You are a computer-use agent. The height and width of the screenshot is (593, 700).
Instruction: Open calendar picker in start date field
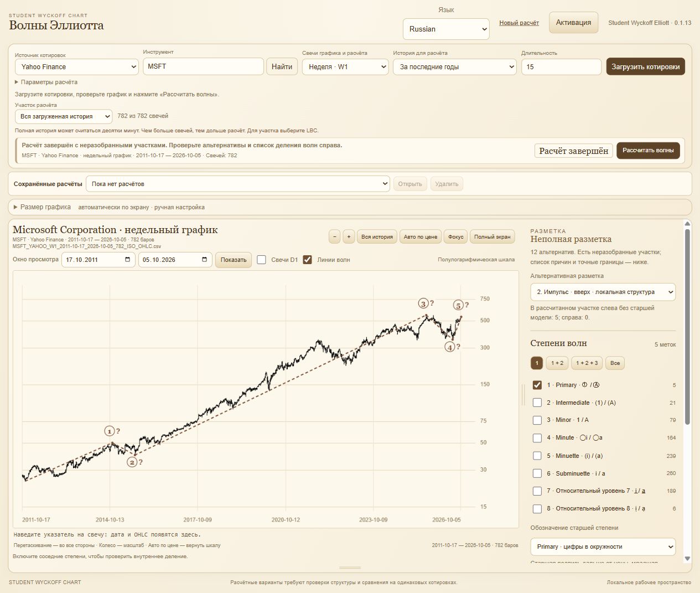point(128,260)
